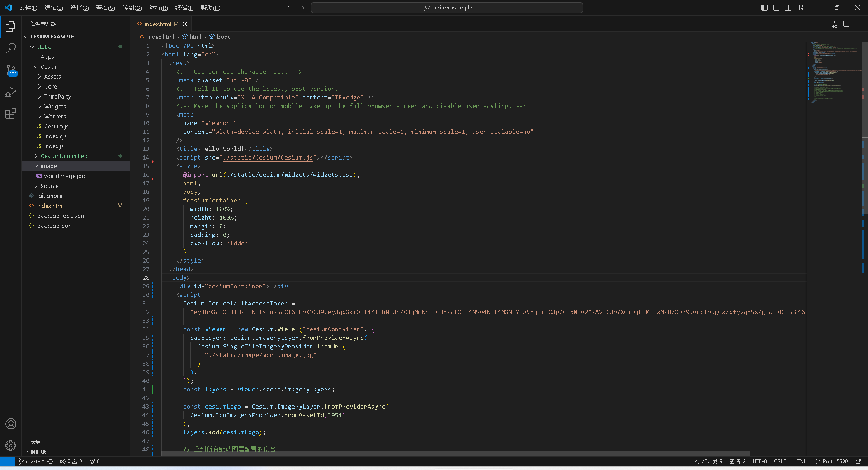
Task: Open errors and warnings count in status bar
Action: point(71,461)
